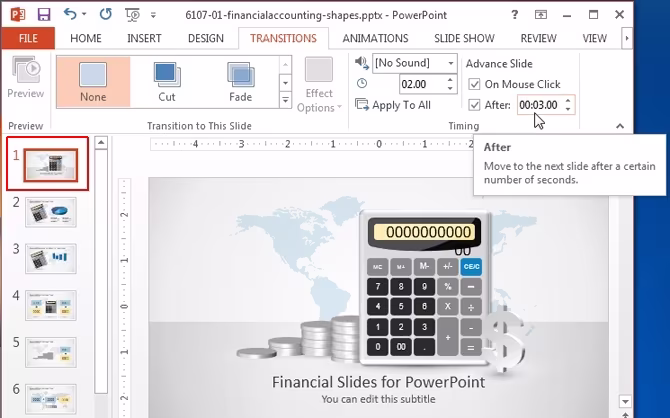Viewport: 670px width, 418px height.
Task: Edit the 02.00 duration field
Action: click(422, 84)
